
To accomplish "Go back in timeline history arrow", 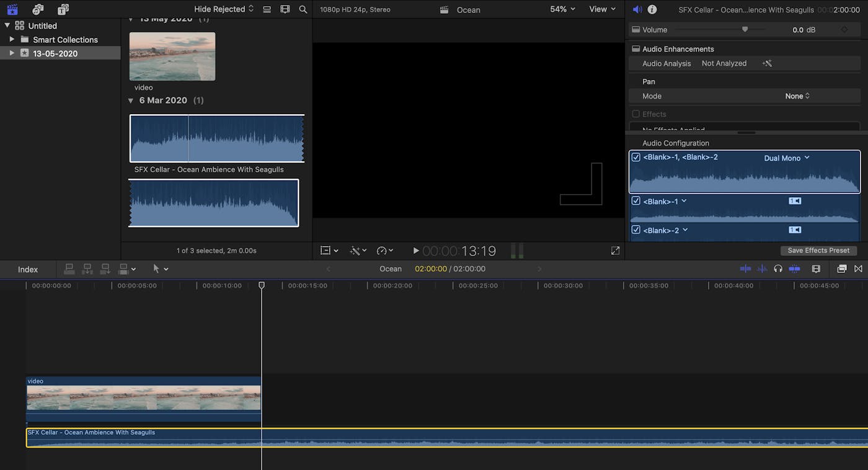I will 329,268.
